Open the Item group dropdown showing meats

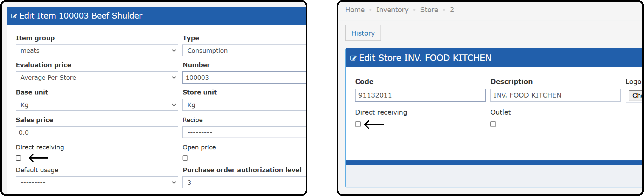97,50
